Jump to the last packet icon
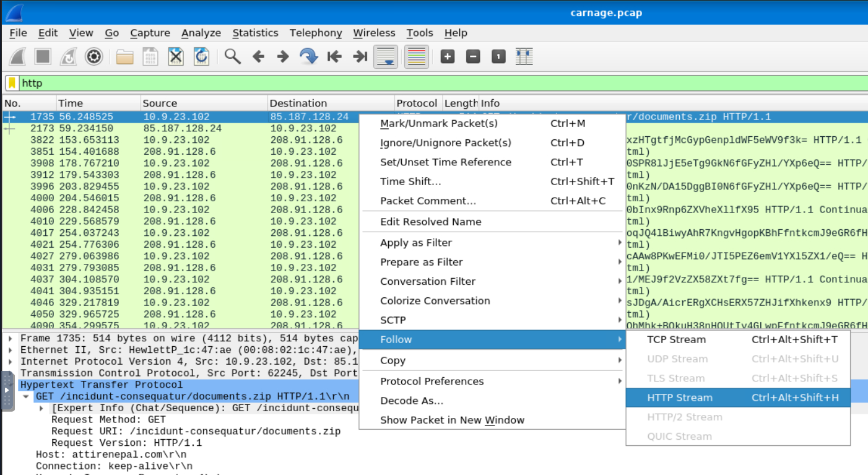868x475 pixels. [x=360, y=57]
